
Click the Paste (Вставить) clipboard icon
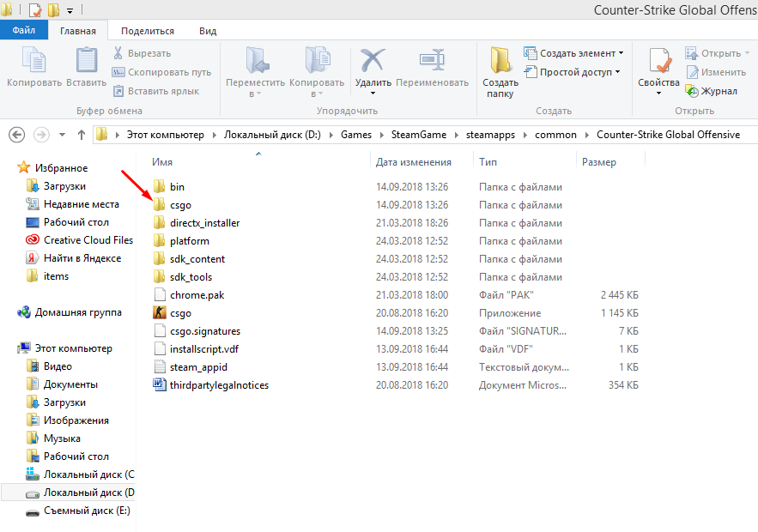pyautogui.click(x=87, y=60)
